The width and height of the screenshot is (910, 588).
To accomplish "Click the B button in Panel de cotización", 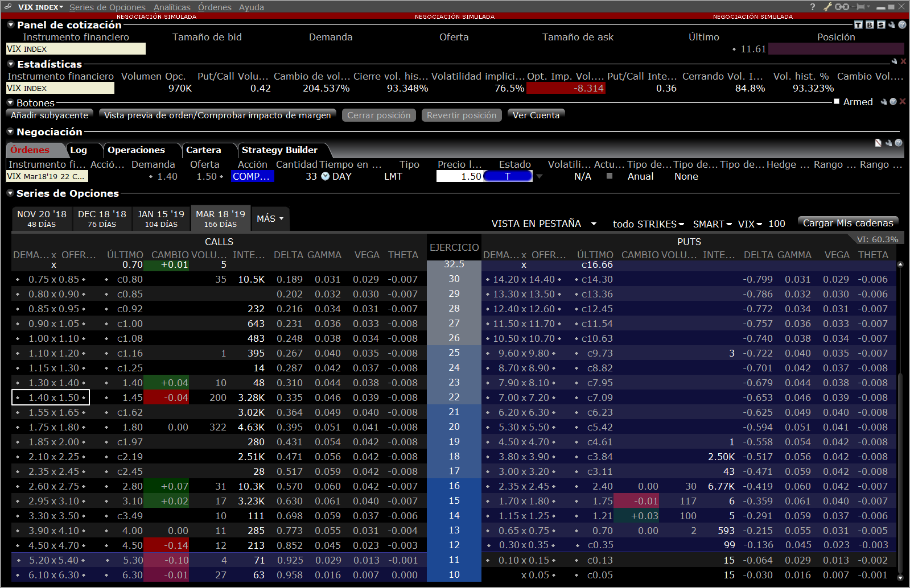I will (x=870, y=25).
